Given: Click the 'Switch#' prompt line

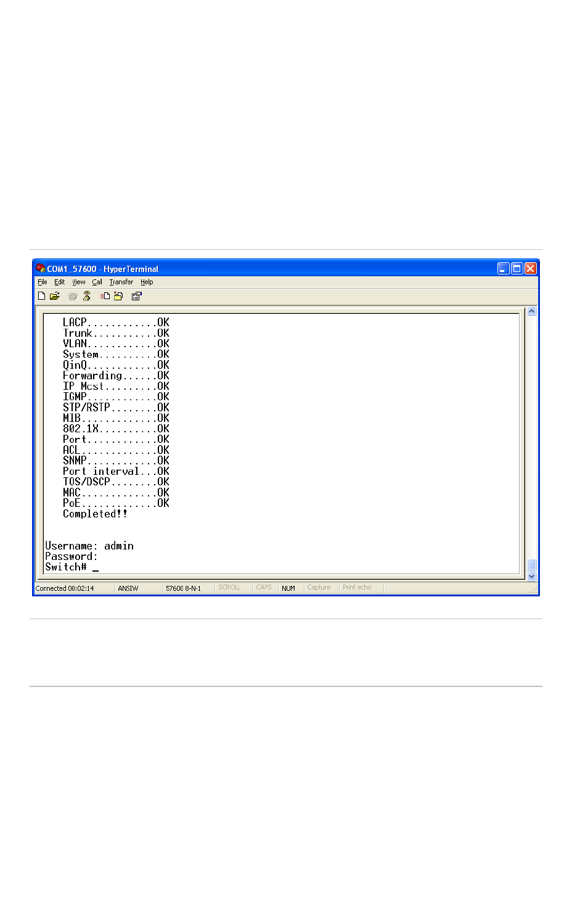Looking at the screenshot, I should (x=71, y=567).
